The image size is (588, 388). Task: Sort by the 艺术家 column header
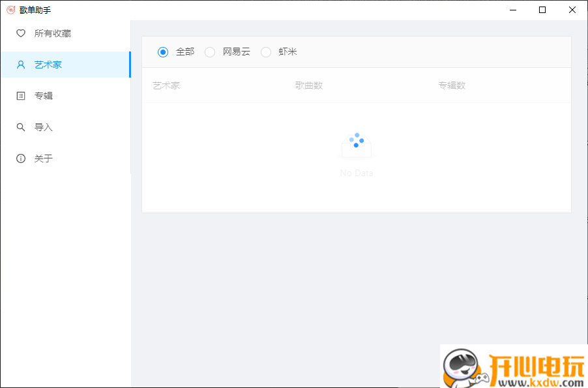pyautogui.click(x=166, y=85)
